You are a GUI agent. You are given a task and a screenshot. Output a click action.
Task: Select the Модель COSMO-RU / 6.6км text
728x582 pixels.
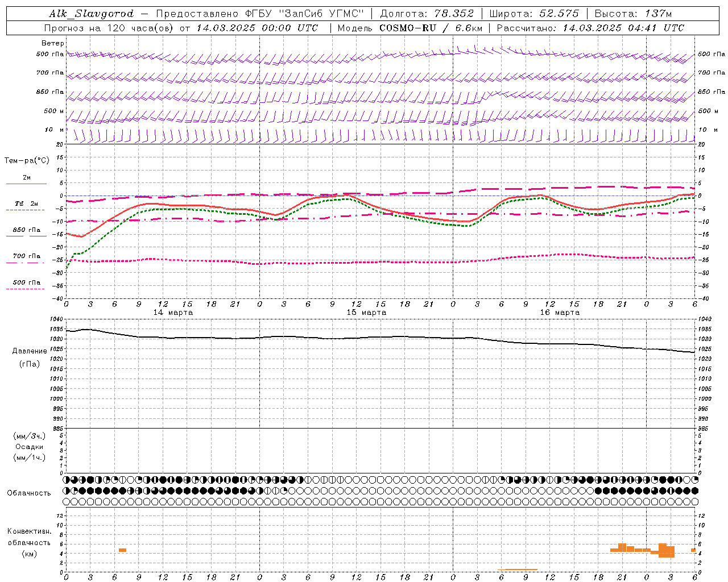(x=409, y=28)
